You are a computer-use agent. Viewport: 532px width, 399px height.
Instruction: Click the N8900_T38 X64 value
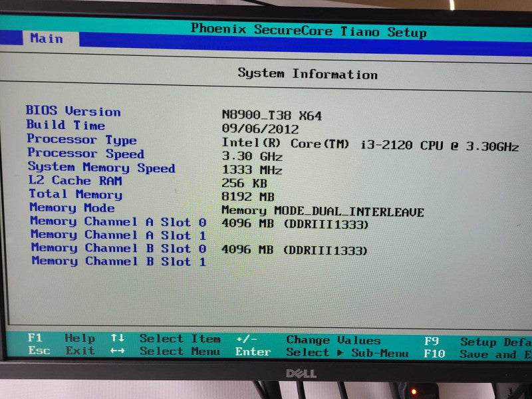272,115
